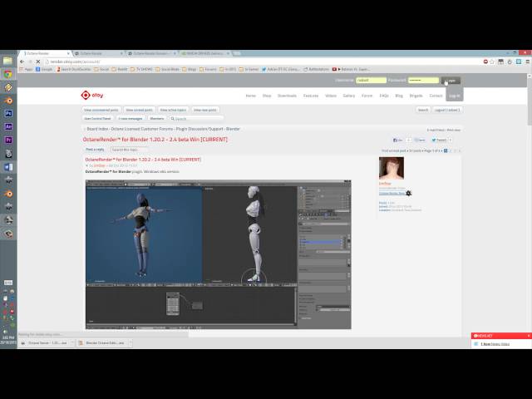
Task: Stop loading the page with X button
Action: coord(38,62)
